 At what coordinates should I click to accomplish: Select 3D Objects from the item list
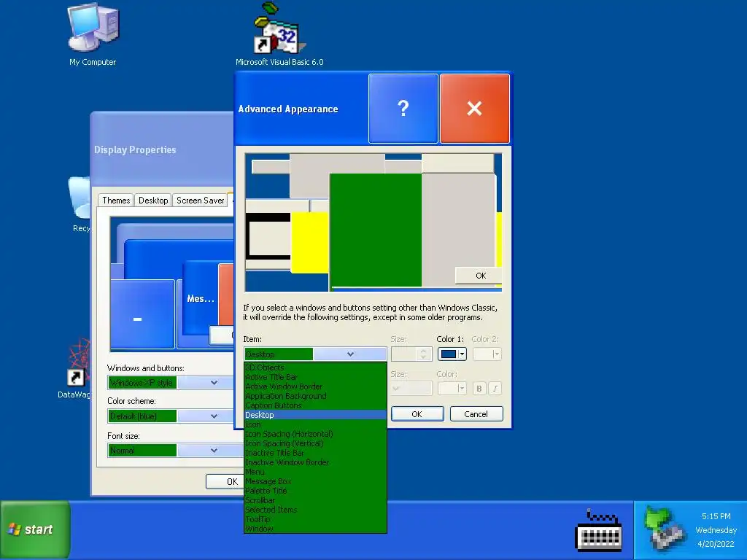315,367
